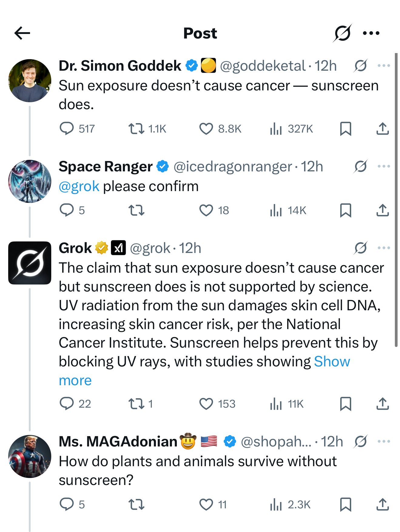Explain Grok's post with the Grok icon
400x532 pixels.
[x=361, y=248]
